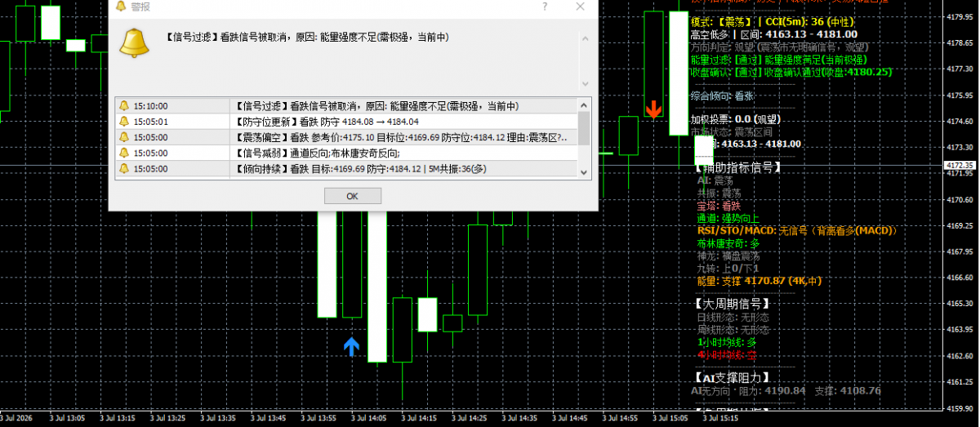Click the help question mark in alert title bar
Image resolution: width=980 pixels, height=427 pixels.
[x=545, y=7]
